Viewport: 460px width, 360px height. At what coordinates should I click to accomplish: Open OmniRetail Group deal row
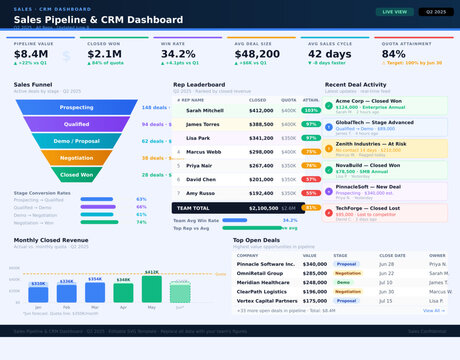[340, 273]
